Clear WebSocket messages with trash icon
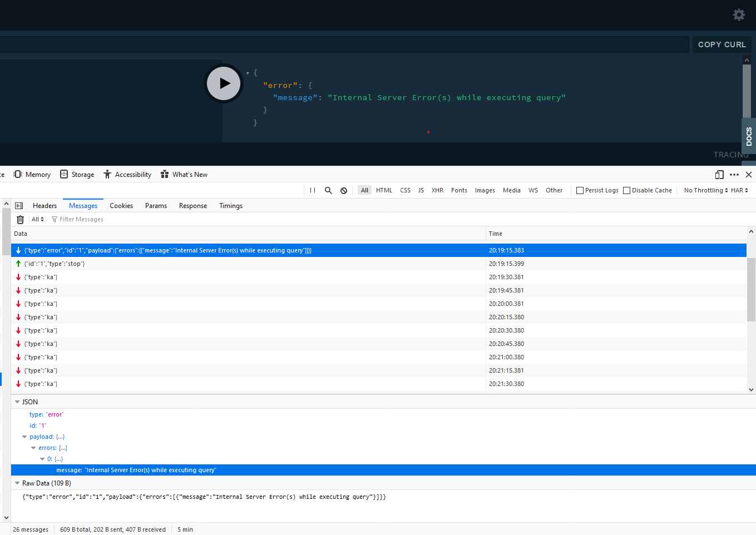 (20, 219)
